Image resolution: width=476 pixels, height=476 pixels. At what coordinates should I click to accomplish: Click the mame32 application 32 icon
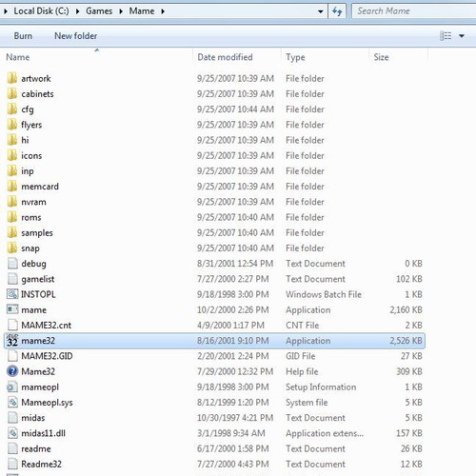tap(12, 341)
